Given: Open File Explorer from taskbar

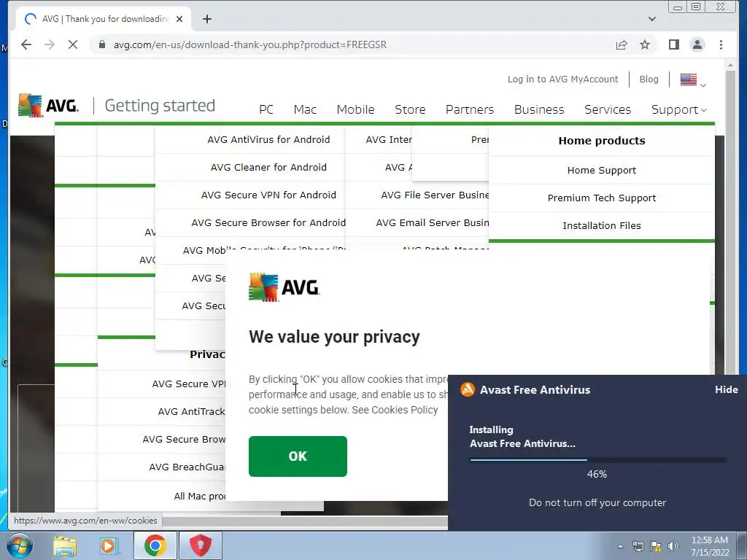Looking at the screenshot, I should coord(65,545).
